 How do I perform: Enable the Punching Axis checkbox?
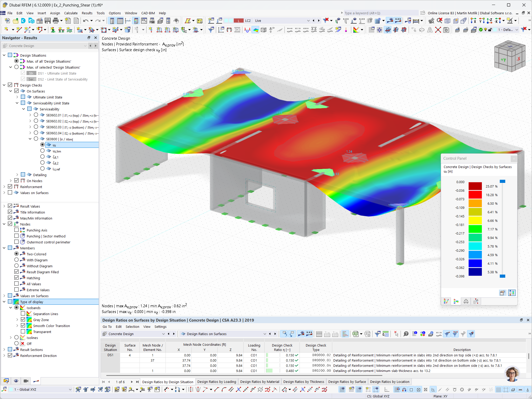tap(17, 230)
